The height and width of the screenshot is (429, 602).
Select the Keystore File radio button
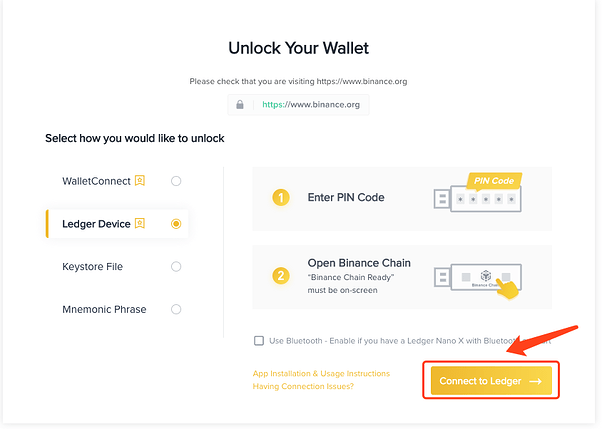click(176, 267)
